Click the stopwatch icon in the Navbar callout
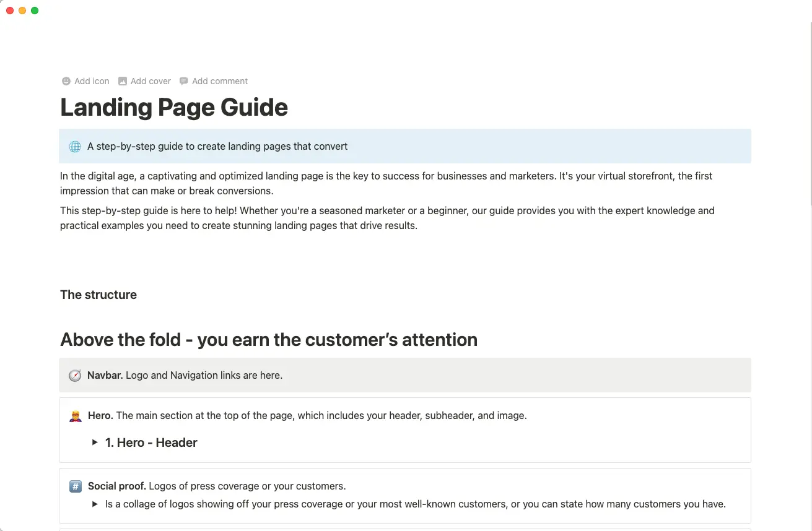 pos(75,375)
